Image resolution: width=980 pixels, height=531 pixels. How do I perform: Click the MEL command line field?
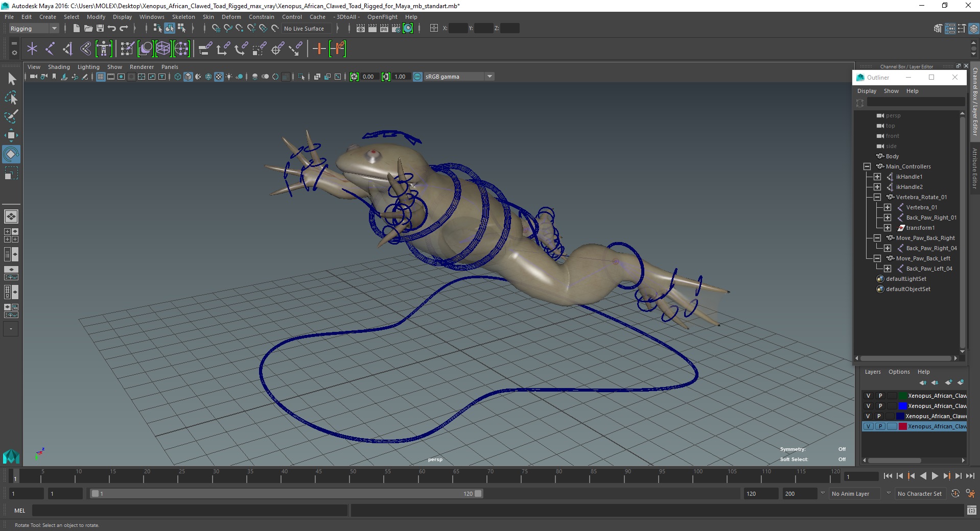coord(190,510)
